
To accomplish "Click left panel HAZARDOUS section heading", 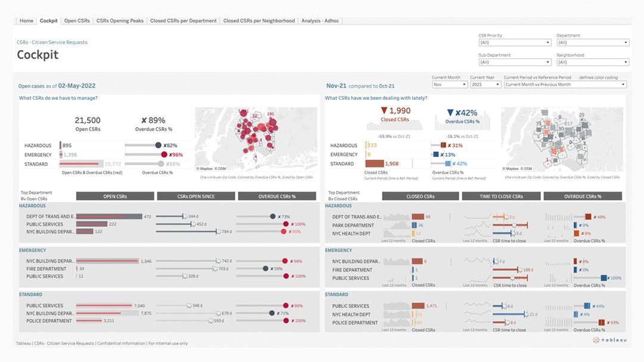I will pos(32,205).
